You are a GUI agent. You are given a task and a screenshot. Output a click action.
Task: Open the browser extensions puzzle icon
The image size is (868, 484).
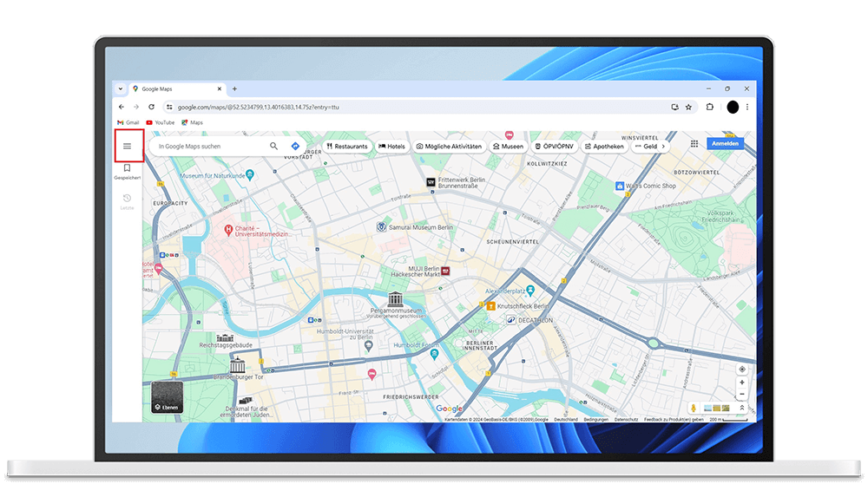[x=710, y=108]
